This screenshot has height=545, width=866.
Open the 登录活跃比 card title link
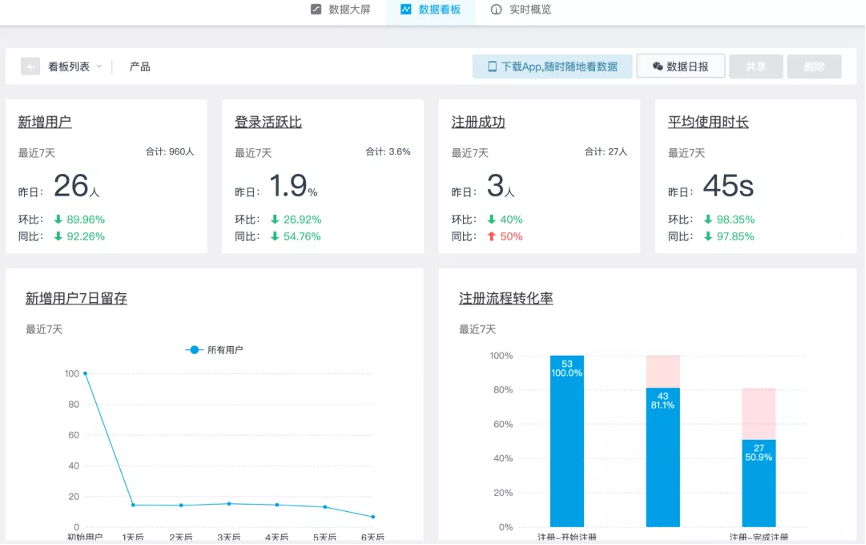[268, 122]
